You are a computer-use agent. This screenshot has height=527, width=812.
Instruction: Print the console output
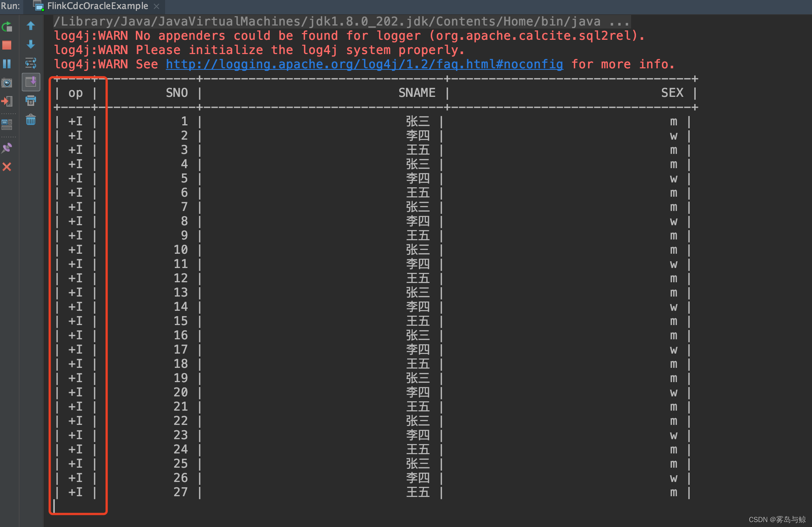coord(31,101)
